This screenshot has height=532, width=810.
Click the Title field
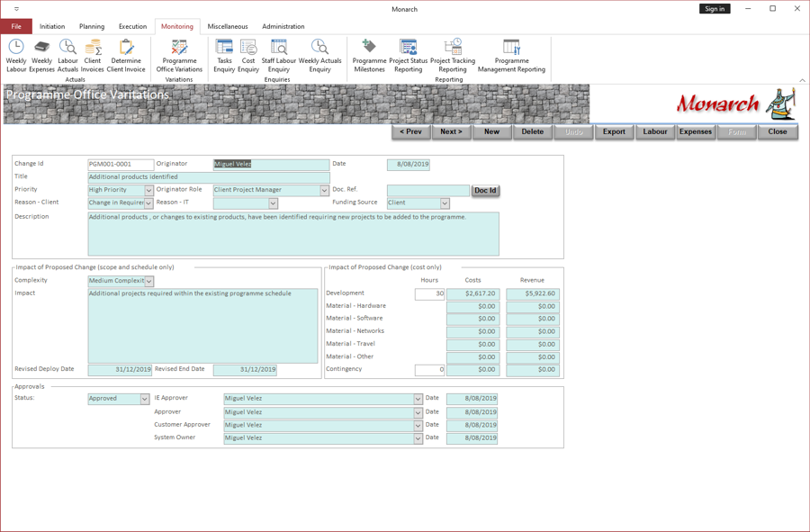[x=209, y=177]
